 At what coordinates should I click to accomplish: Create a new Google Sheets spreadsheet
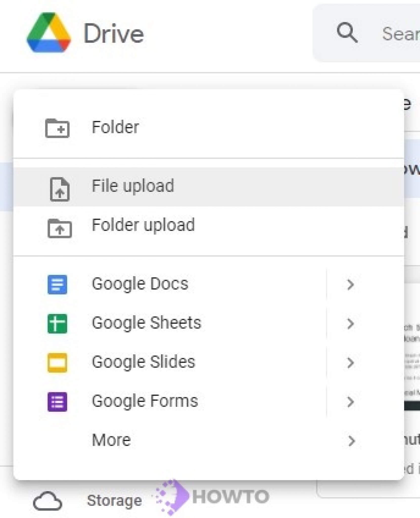point(169,323)
